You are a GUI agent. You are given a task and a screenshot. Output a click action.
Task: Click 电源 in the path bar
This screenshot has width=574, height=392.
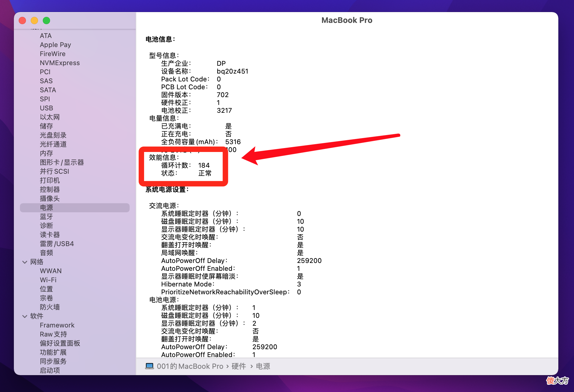tap(263, 366)
